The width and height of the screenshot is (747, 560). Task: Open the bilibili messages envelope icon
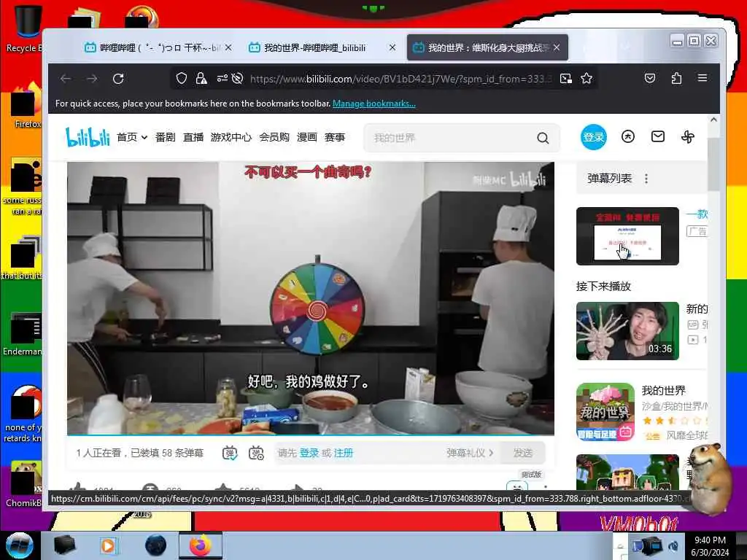click(x=658, y=137)
